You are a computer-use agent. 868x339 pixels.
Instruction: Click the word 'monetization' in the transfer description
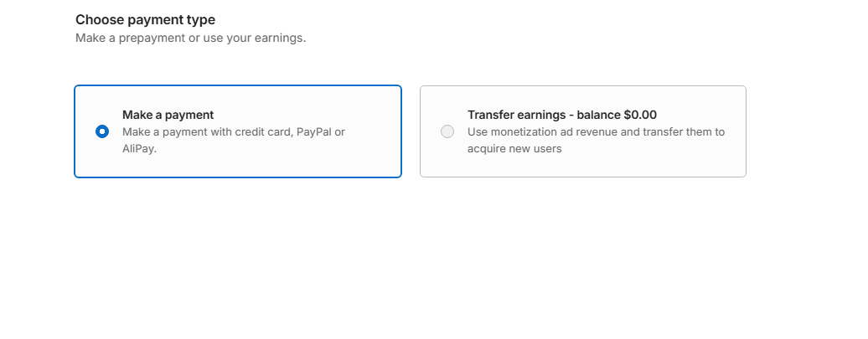pyautogui.click(x=518, y=132)
